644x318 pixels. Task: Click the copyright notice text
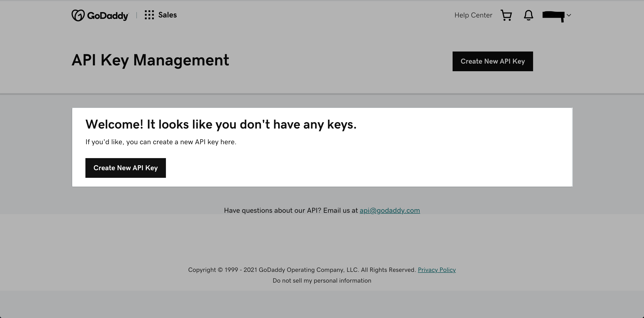pyautogui.click(x=302, y=270)
